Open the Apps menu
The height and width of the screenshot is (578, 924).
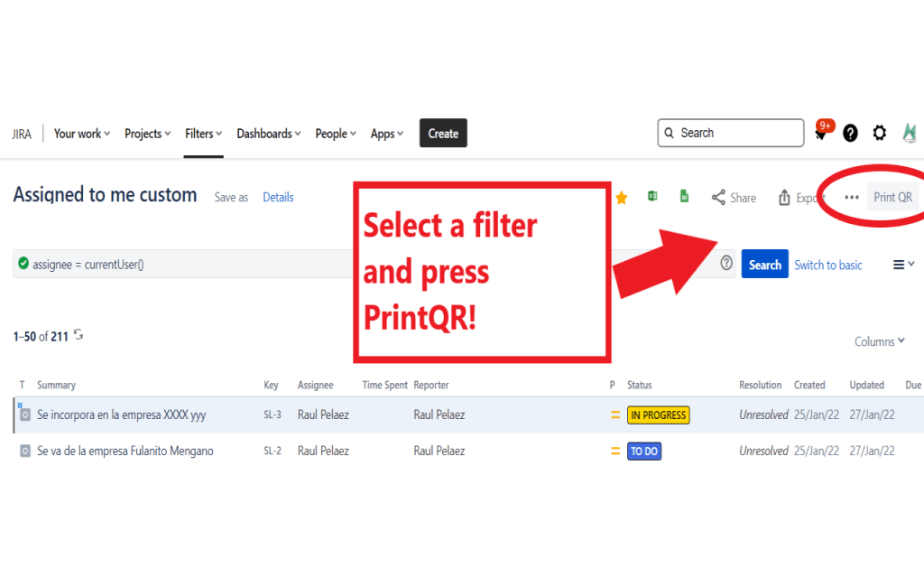tap(386, 134)
